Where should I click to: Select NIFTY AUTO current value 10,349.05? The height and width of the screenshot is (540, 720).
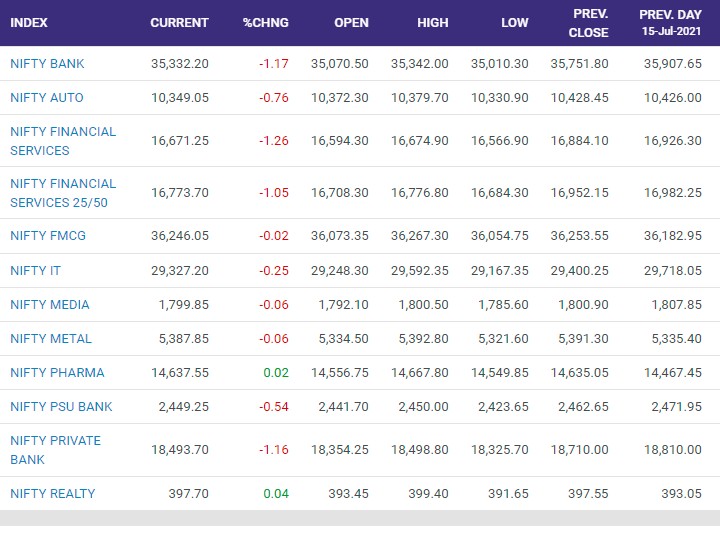point(180,97)
